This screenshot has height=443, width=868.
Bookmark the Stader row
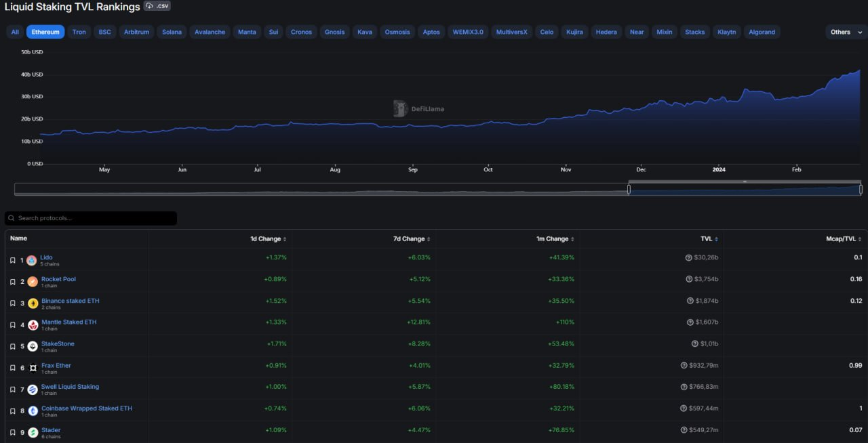(x=12, y=433)
